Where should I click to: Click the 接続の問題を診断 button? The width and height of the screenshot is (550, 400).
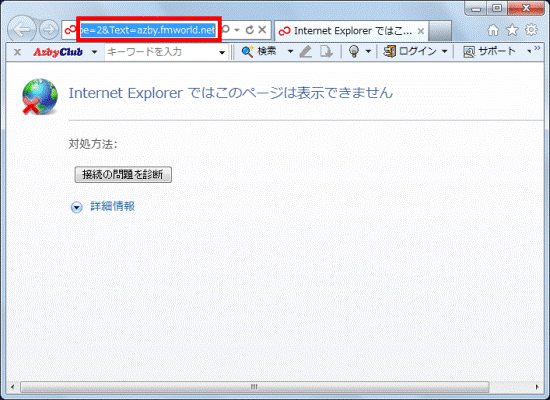click(x=123, y=174)
